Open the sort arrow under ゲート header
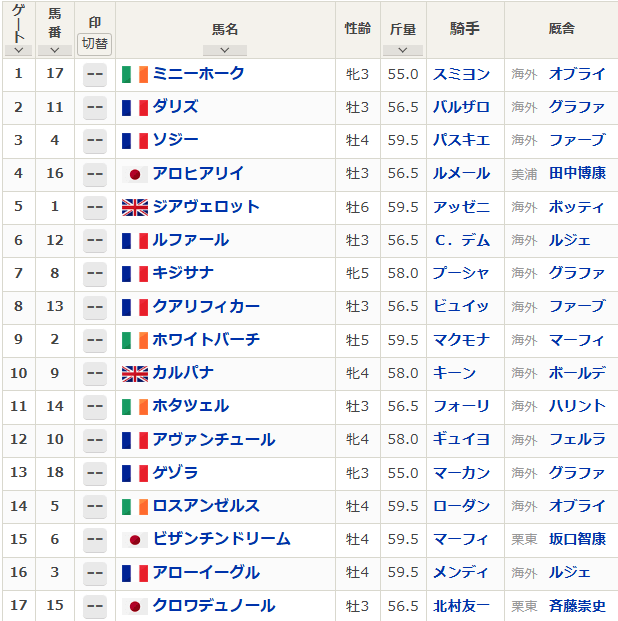The height and width of the screenshot is (621, 618). [18, 49]
